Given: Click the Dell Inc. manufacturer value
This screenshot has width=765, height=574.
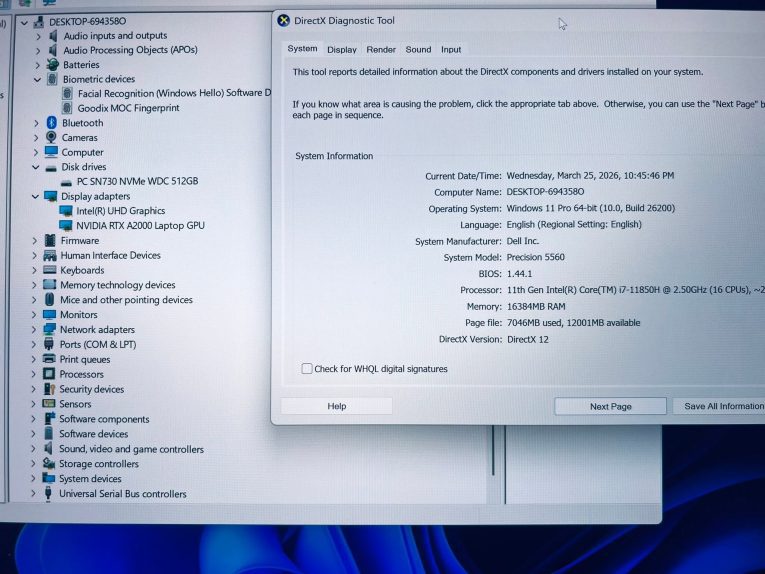Looking at the screenshot, I should click(523, 241).
